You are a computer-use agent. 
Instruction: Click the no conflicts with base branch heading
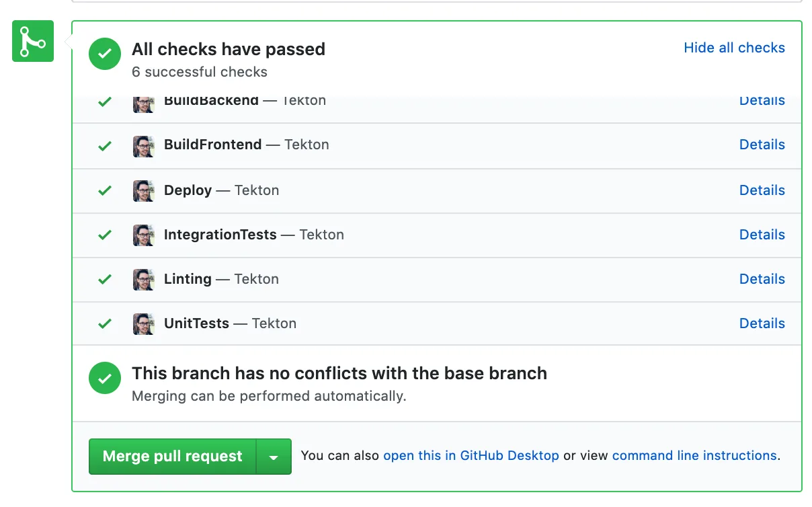[x=339, y=373]
